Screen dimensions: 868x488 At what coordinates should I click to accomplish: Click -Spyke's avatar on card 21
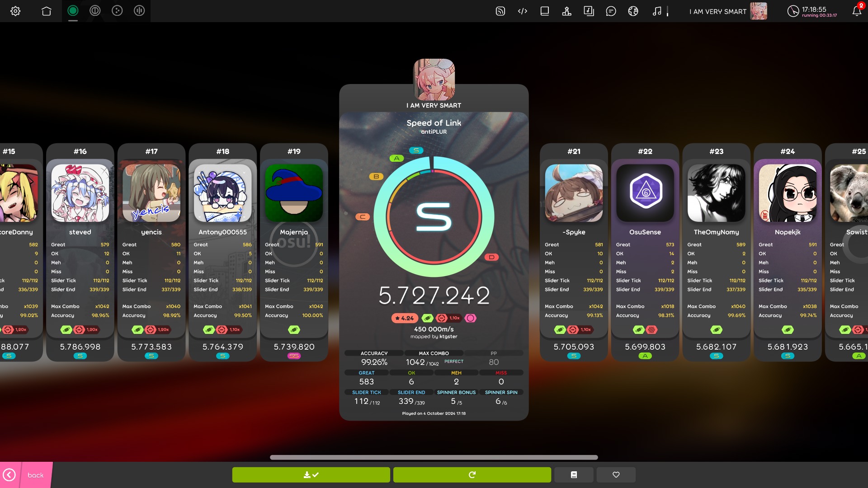point(574,193)
